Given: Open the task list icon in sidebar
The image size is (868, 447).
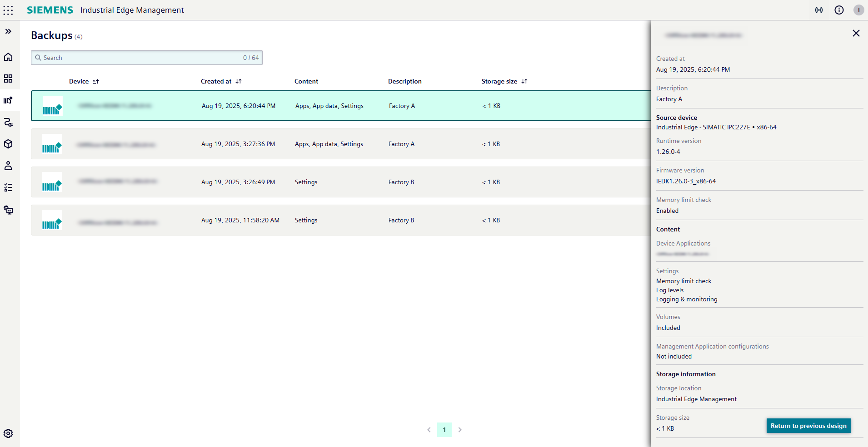Looking at the screenshot, I should click(x=8, y=188).
